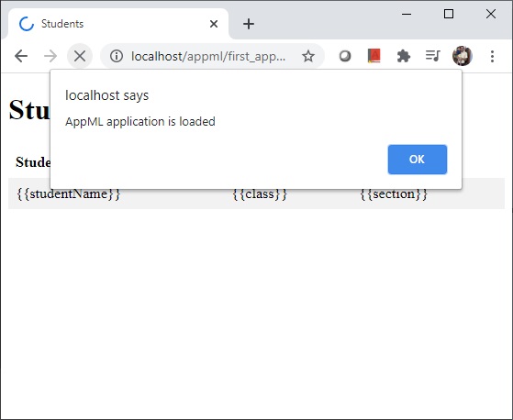Open the media control playlist icon
Viewport: 513px width, 420px height.
[433, 56]
